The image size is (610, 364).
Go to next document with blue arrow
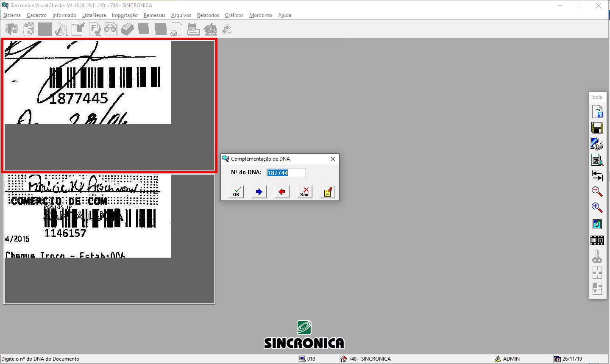pyautogui.click(x=259, y=192)
